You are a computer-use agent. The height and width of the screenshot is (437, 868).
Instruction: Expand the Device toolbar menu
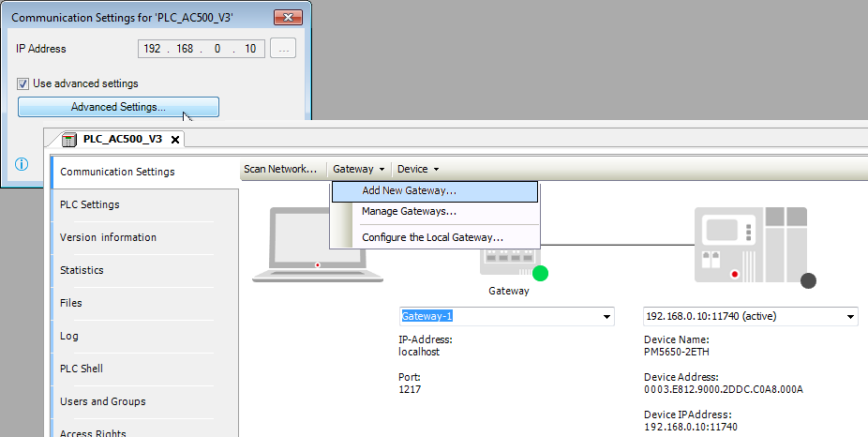coord(418,169)
